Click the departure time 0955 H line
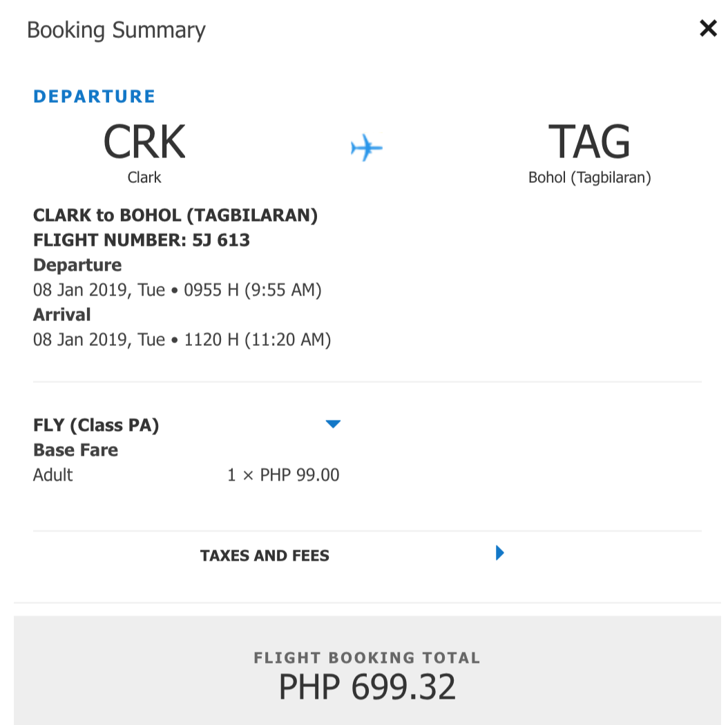This screenshot has width=728, height=725. click(178, 290)
